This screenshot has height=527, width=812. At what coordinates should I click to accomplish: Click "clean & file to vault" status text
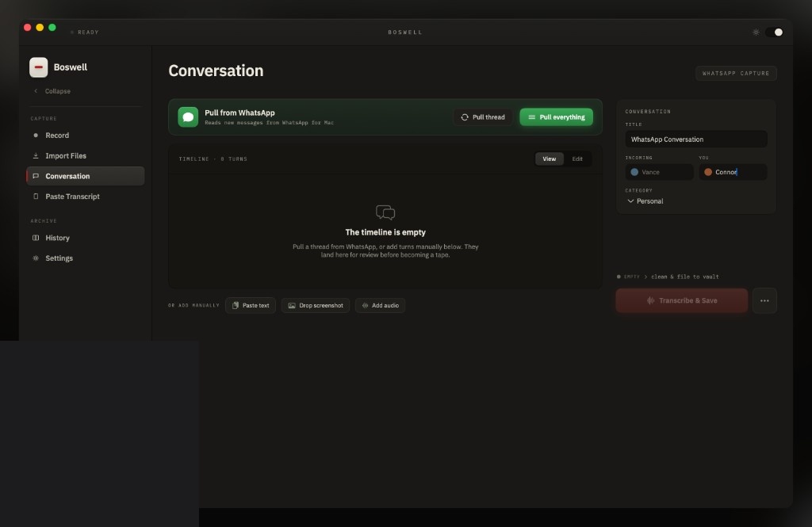point(684,277)
